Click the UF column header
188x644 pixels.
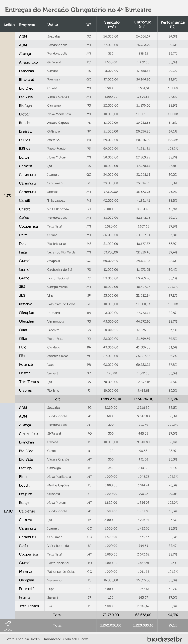click(89, 25)
